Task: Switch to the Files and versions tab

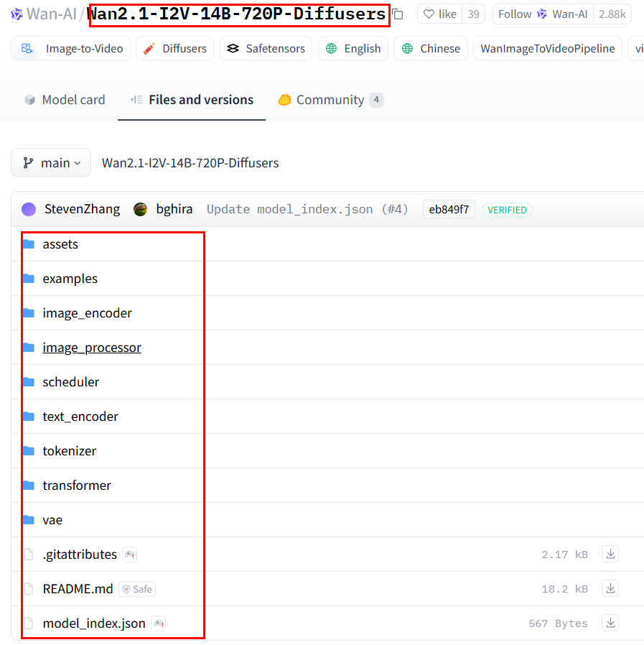Action: click(192, 100)
